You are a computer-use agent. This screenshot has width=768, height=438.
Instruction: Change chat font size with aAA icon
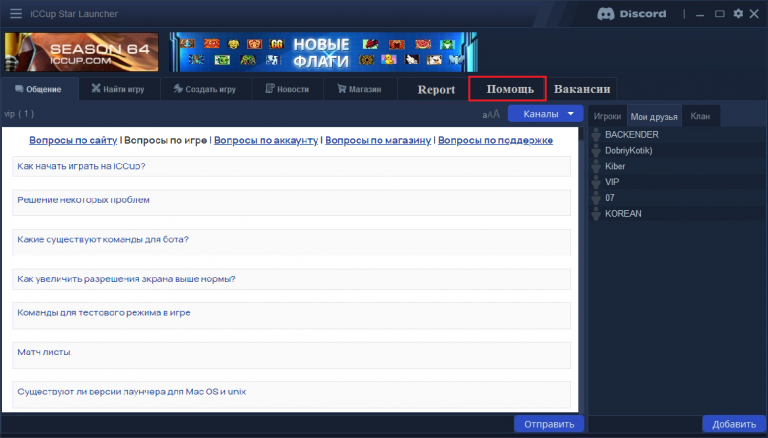click(491, 114)
